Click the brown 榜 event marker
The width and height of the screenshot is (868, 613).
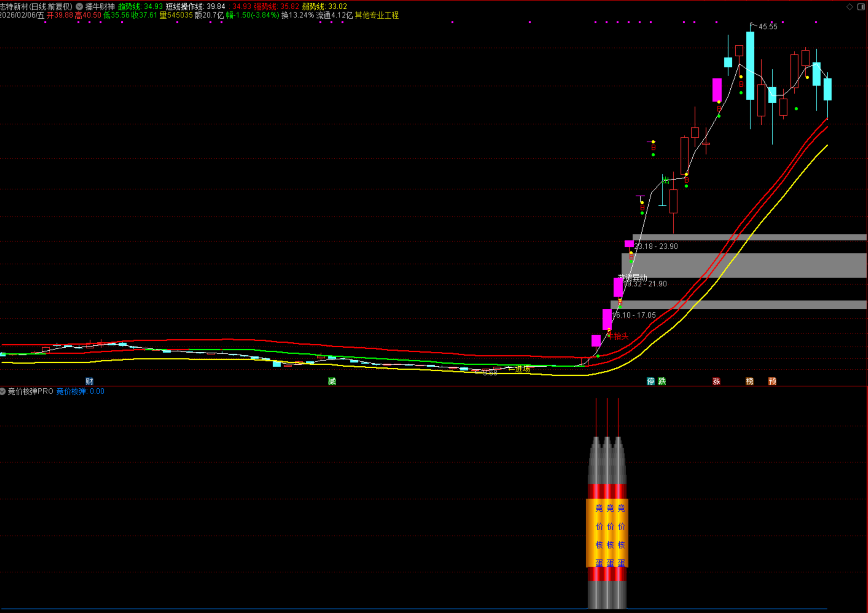click(x=750, y=381)
